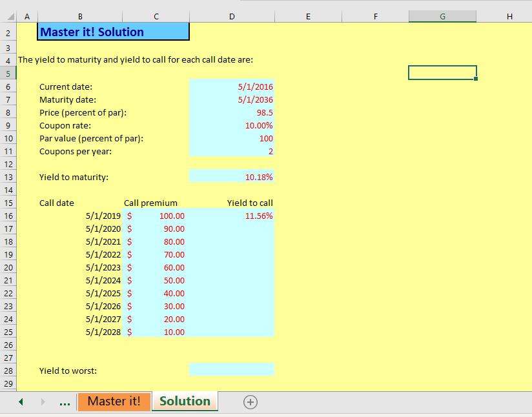This screenshot has height=417, width=532.
Task: Select column E header
Action: coord(308,16)
